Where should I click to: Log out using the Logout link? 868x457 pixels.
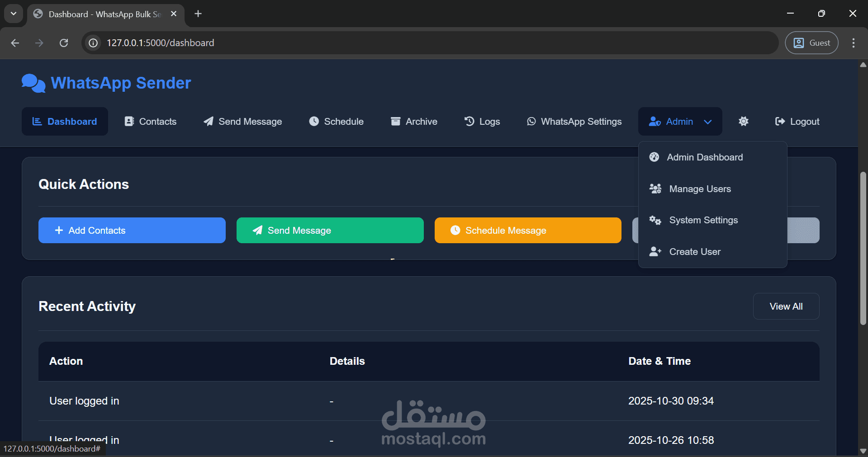(797, 122)
